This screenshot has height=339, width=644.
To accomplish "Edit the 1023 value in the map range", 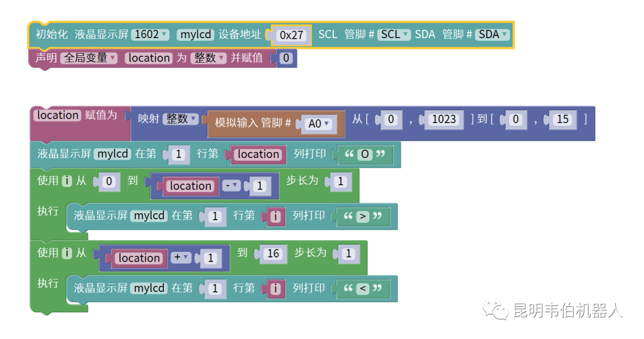I will (x=444, y=119).
